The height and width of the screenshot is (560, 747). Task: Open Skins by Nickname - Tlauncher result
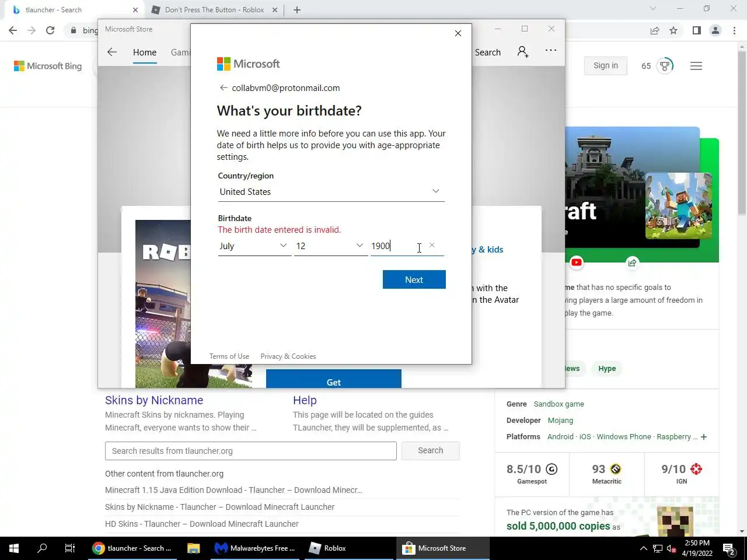click(219, 507)
